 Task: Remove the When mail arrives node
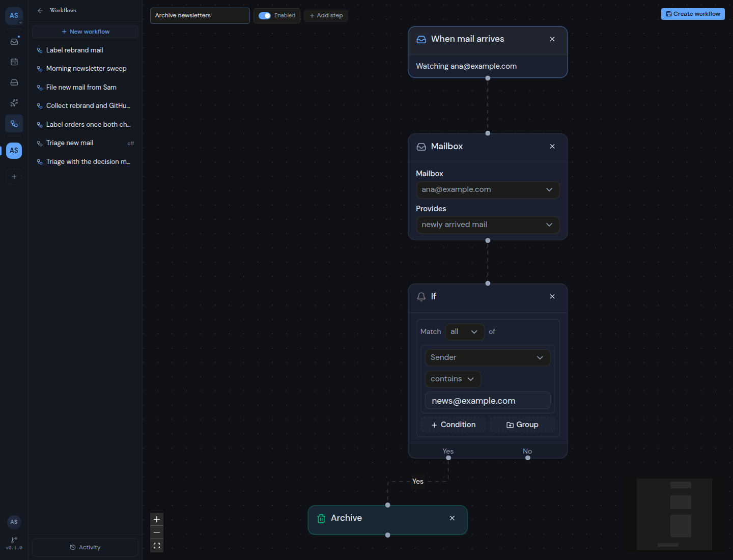pyautogui.click(x=552, y=39)
